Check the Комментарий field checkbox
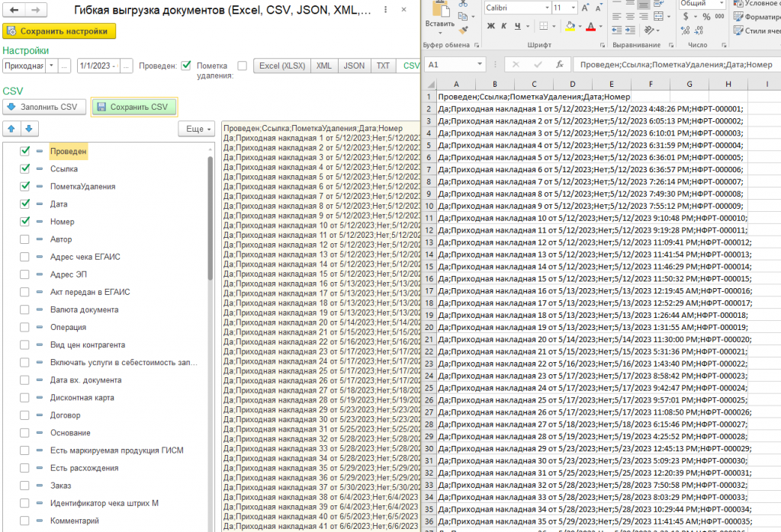The height and width of the screenshot is (532, 781). coord(24,521)
